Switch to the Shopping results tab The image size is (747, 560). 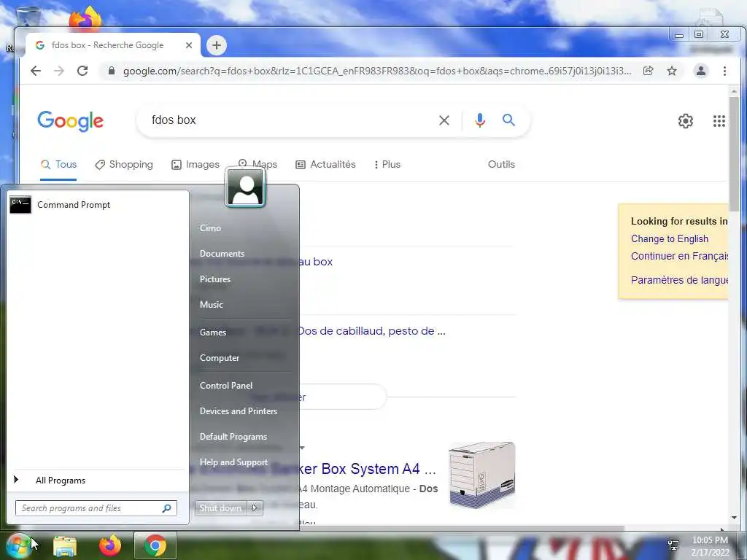point(124,164)
